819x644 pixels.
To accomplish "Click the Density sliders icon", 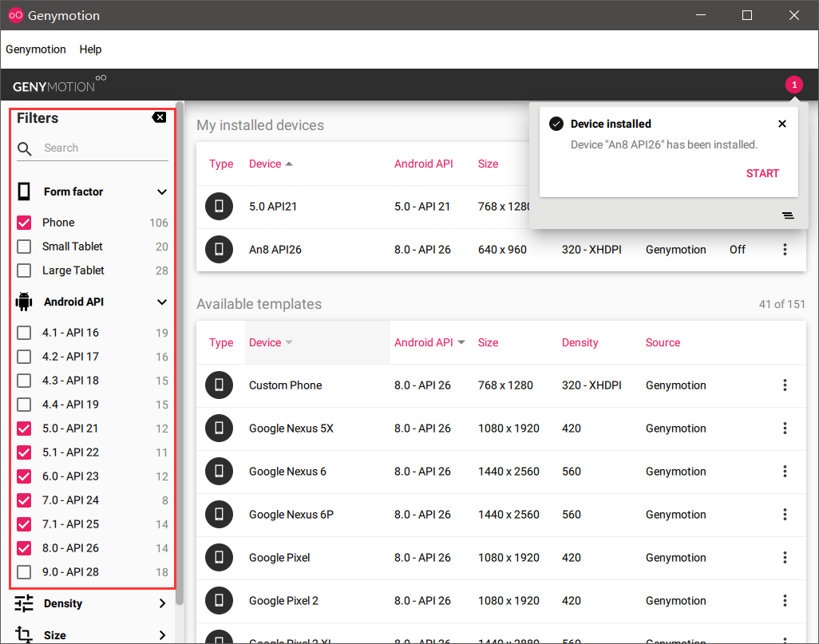I will [x=24, y=603].
